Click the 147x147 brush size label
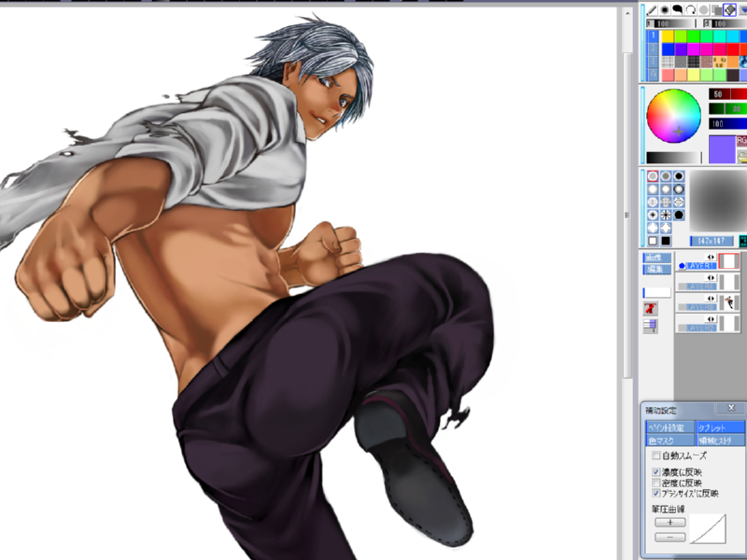The width and height of the screenshot is (747, 560). point(712,241)
